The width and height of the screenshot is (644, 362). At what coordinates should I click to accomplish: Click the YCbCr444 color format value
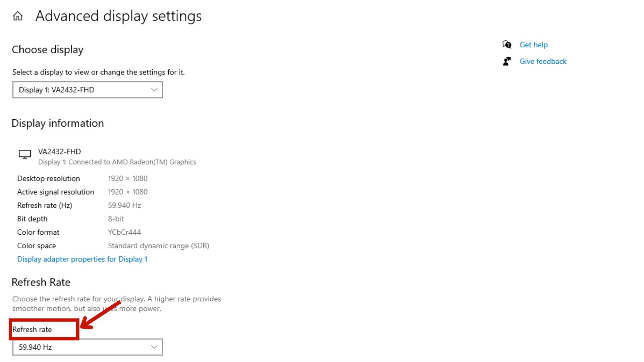click(124, 232)
